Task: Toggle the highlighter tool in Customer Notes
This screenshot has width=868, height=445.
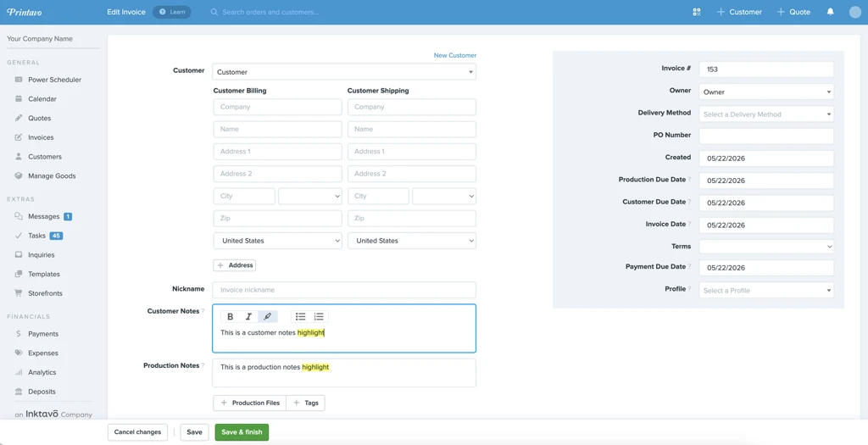Action: [267, 317]
